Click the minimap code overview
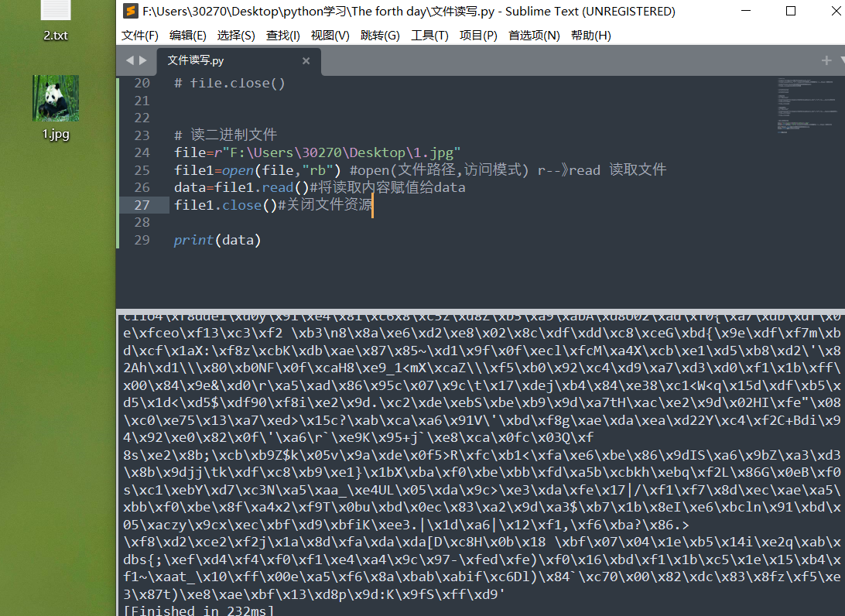845x616 pixels. pos(806,105)
